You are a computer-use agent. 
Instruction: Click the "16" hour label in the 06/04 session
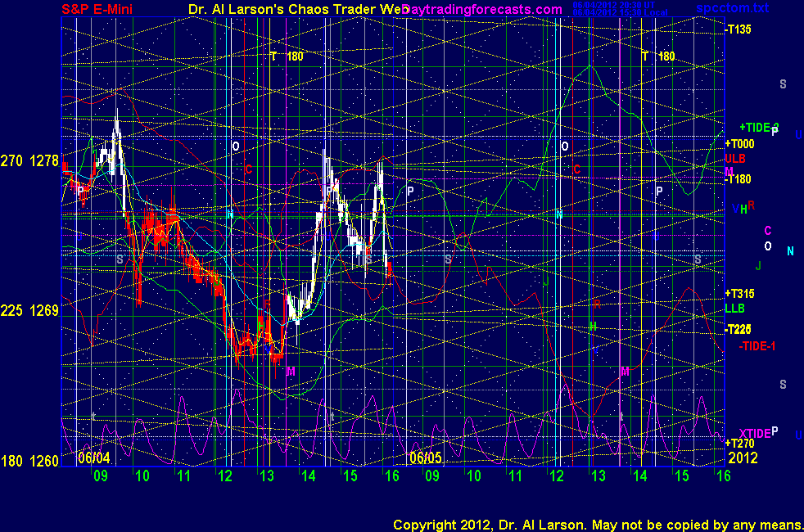coord(391,476)
